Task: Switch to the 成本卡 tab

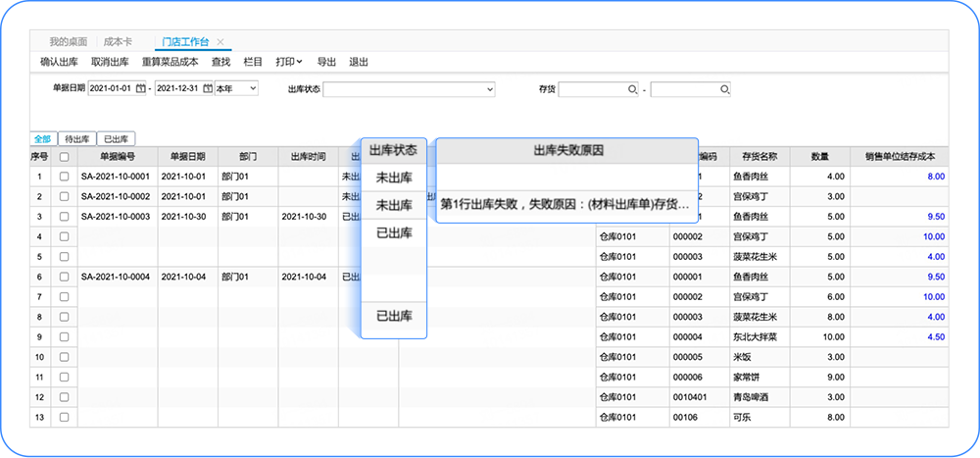Action: [x=119, y=42]
